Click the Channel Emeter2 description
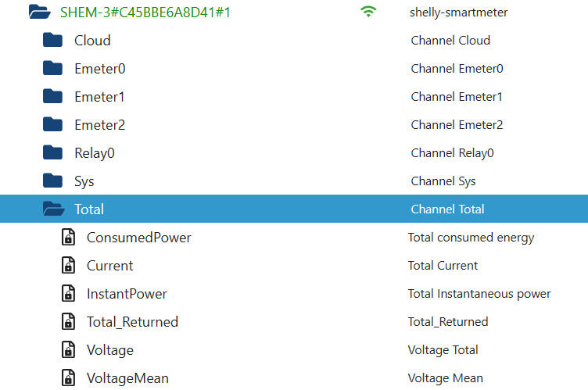The image size is (588, 390). click(x=457, y=124)
